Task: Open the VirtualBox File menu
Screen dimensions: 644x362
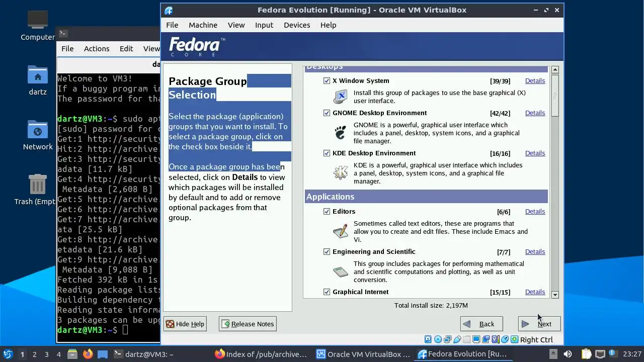Action: [172, 25]
